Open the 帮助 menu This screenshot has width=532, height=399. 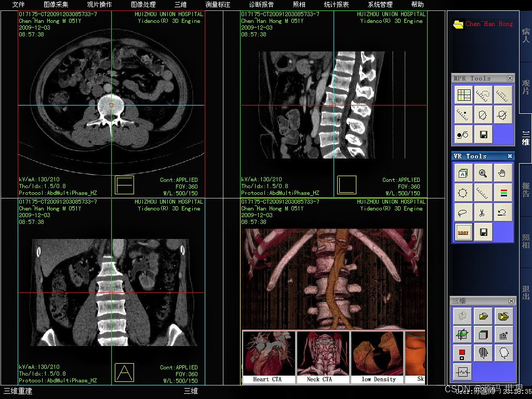(x=417, y=4)
